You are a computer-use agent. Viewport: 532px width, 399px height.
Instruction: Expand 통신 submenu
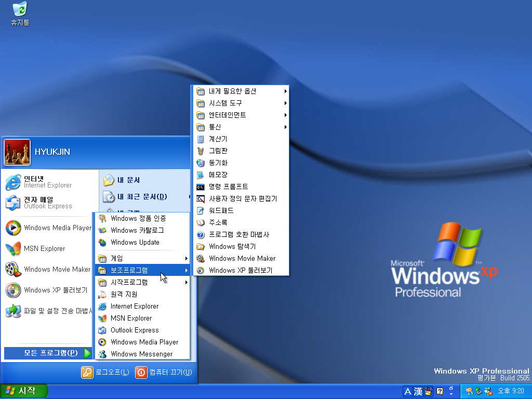pos(241,127)
